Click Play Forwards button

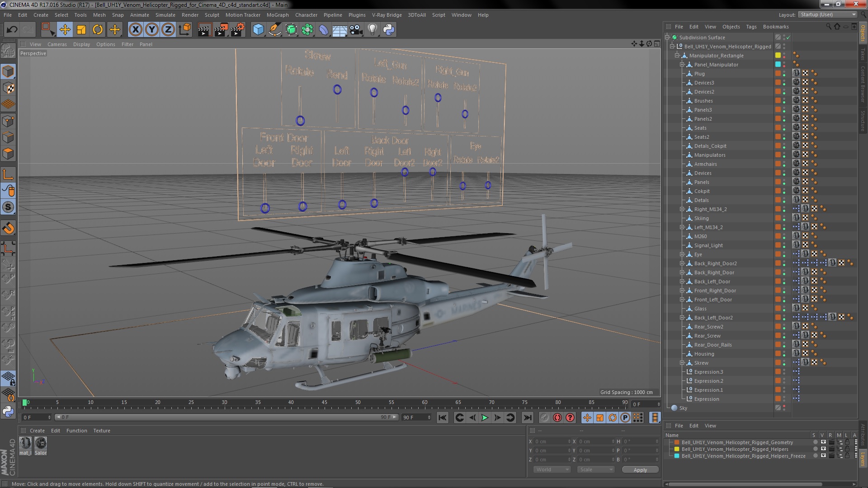pyautogui.click(x=485, y=418)
